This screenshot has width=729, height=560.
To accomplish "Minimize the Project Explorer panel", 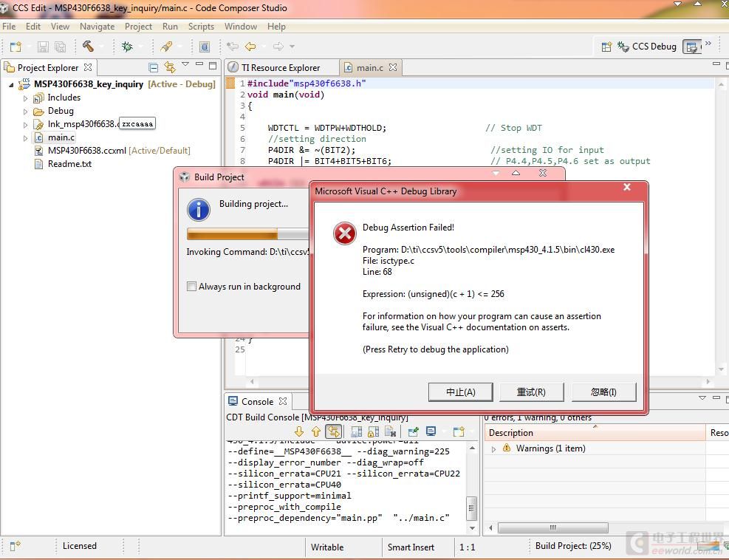I will pos(199,64).
